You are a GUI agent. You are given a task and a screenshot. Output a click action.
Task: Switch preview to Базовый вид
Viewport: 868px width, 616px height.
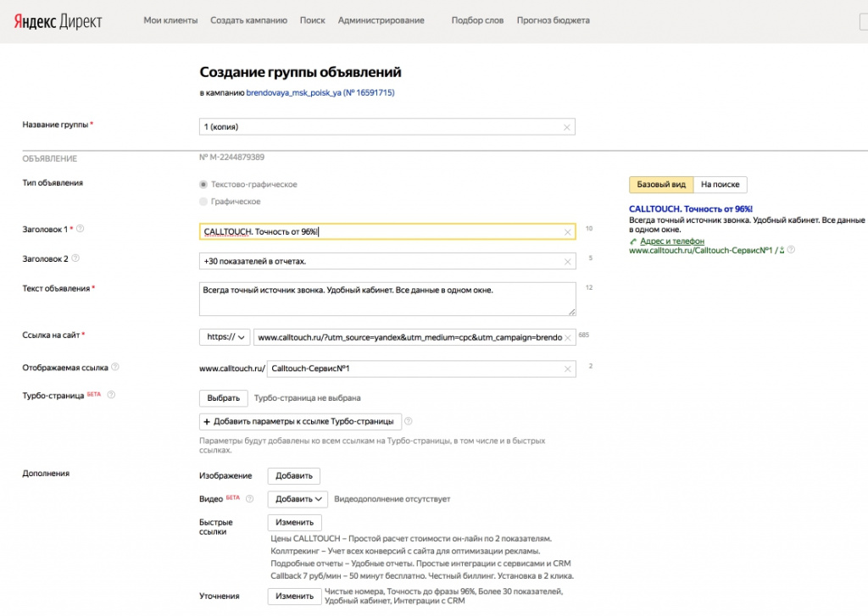coord(661,185)
